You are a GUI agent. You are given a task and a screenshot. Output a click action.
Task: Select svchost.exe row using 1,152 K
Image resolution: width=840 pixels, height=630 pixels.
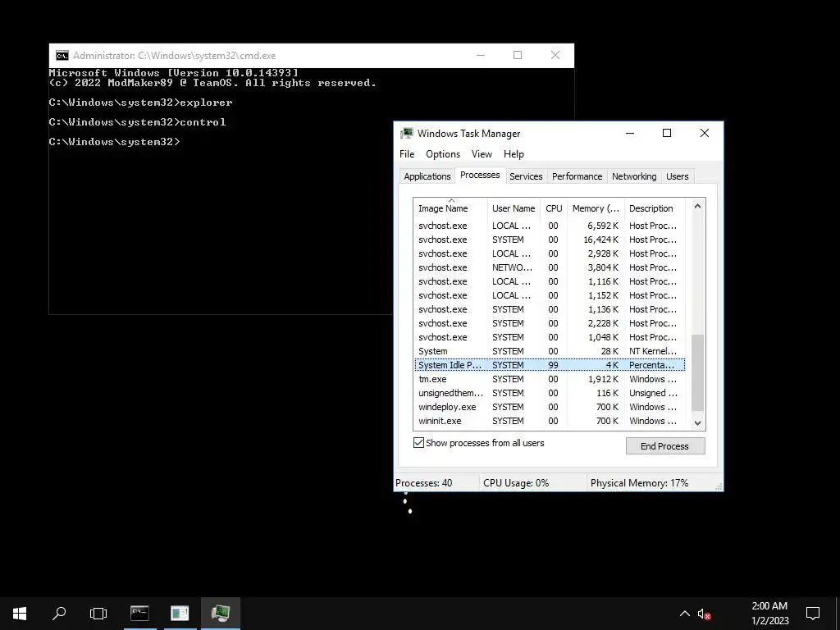tap(550, 295)
